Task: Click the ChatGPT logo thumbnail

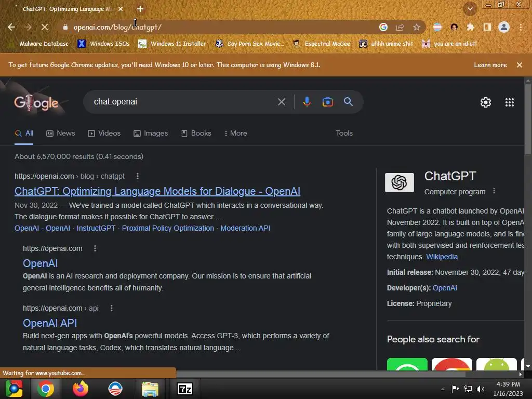Action: point(400,182)
